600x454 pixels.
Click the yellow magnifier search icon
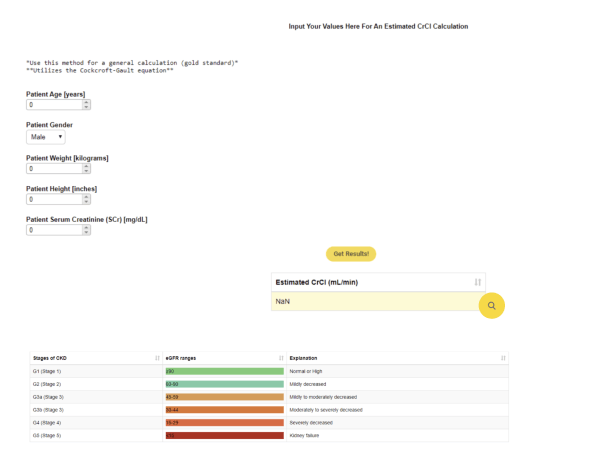tap(491, 305)
